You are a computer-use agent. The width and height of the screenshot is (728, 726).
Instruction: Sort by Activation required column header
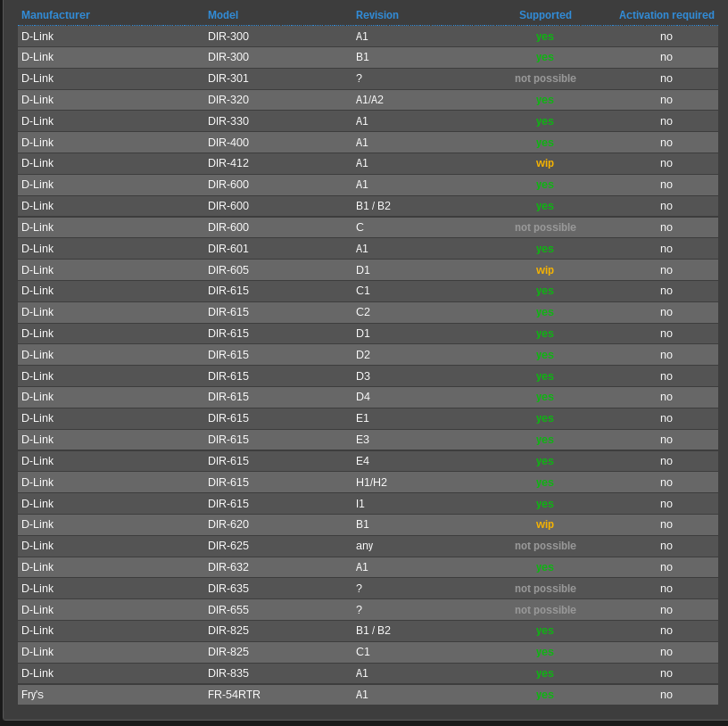(x=666, y=15)
